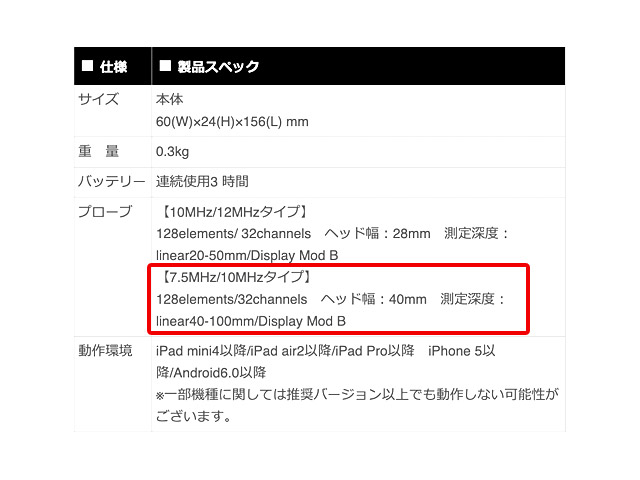Select the 仕様 column header

pos(113,66)
